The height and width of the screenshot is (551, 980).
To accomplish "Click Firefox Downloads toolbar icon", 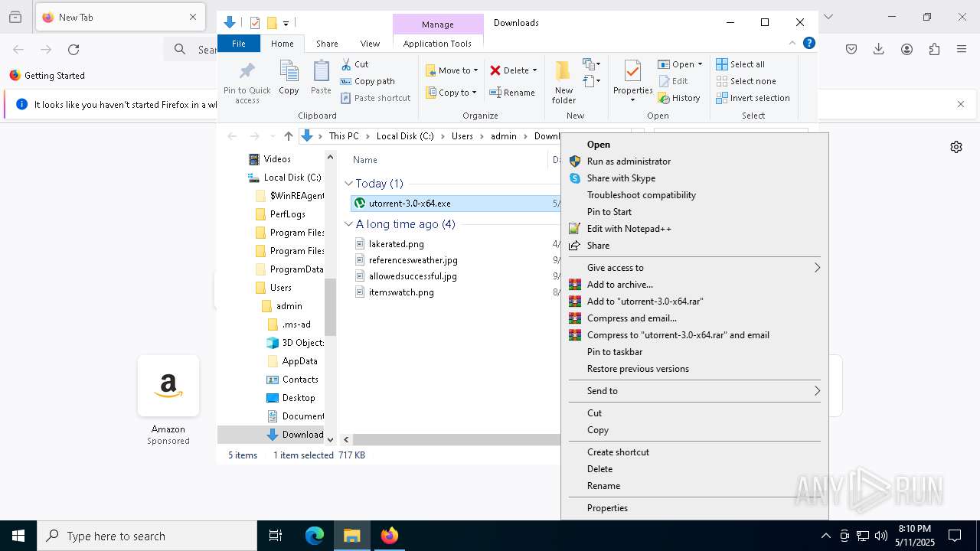I will coord(879,49).
